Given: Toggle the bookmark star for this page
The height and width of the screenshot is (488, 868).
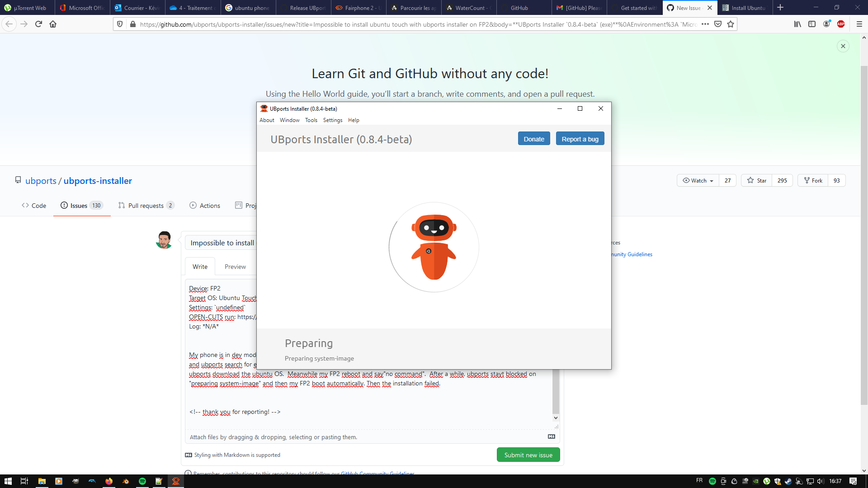Looking at the screenshot, I should pos(730,24).
